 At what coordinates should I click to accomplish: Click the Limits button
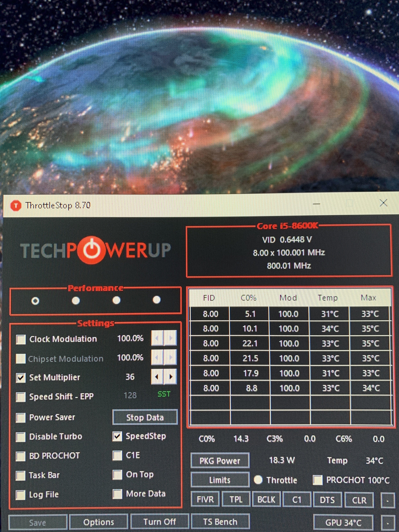pos(220,480)
